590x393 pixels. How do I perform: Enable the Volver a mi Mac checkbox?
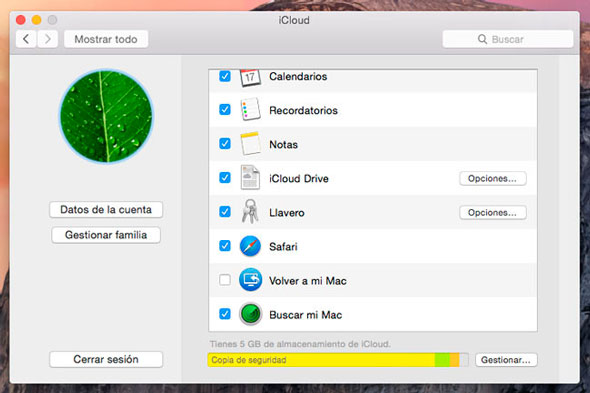225,280
